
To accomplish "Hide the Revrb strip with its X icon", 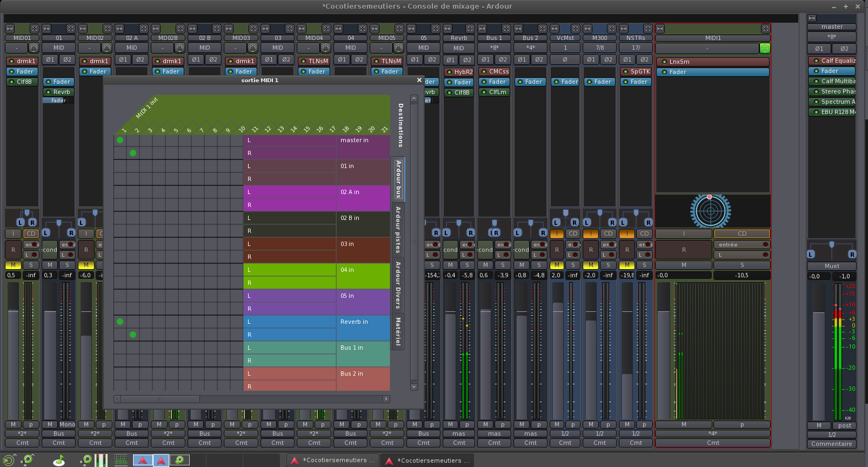I will point(470,29).
